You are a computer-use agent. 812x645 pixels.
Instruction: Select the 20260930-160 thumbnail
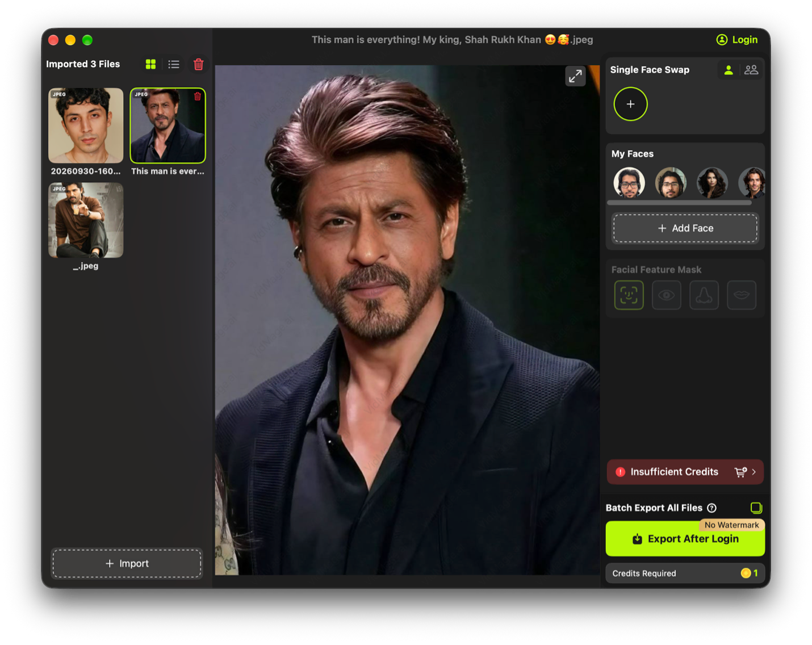tap(86, 125)
